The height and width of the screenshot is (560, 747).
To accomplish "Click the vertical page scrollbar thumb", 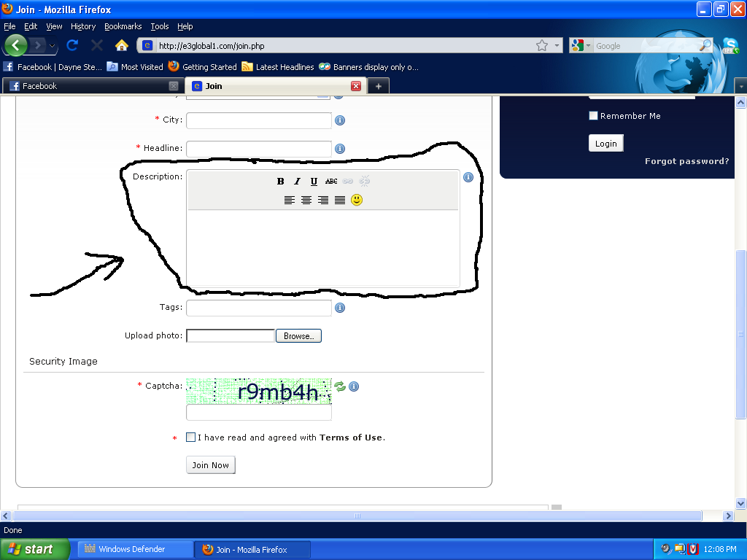I will [x=741, y=334].
